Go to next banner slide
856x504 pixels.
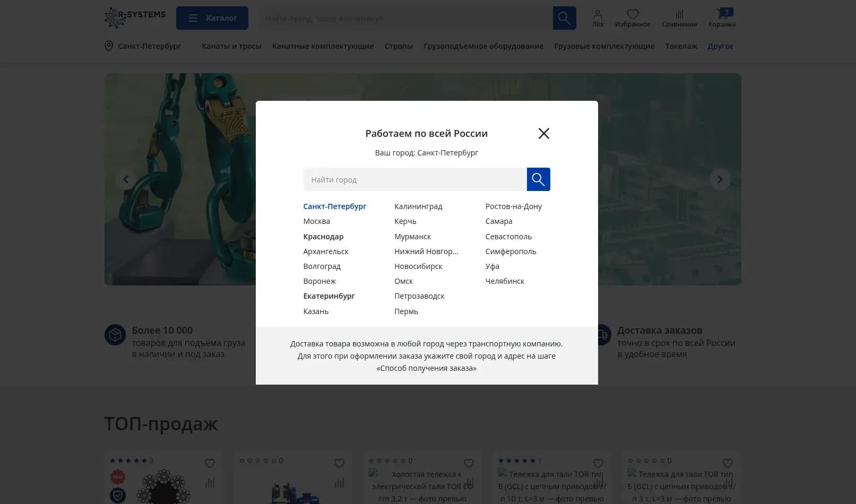coord(720,179)
